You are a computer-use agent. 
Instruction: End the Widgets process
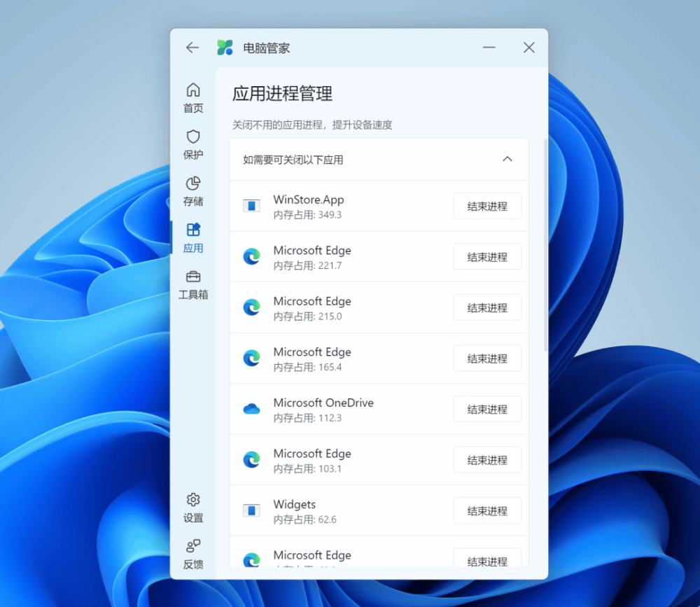click(487, 510)
